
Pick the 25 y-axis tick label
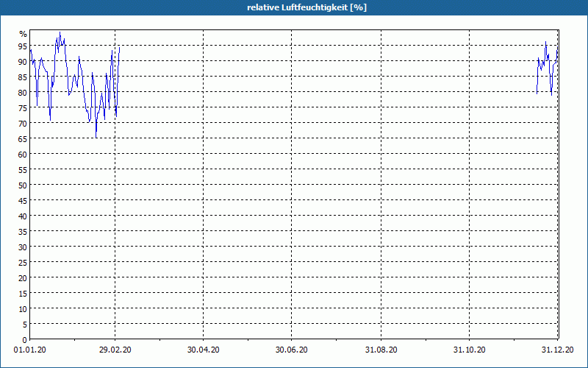23,263
